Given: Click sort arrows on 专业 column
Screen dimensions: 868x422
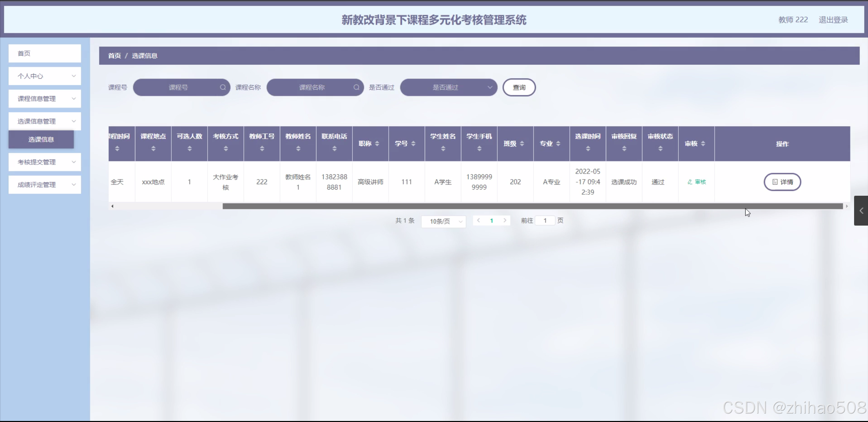Looking at the screenshot, I should pyautogui.click(x=558, y=143).
